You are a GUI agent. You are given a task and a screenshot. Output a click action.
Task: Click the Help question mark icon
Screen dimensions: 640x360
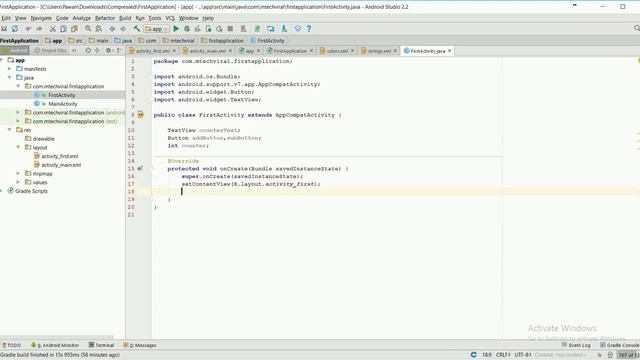pyautogui.click(x=309, y=29)
